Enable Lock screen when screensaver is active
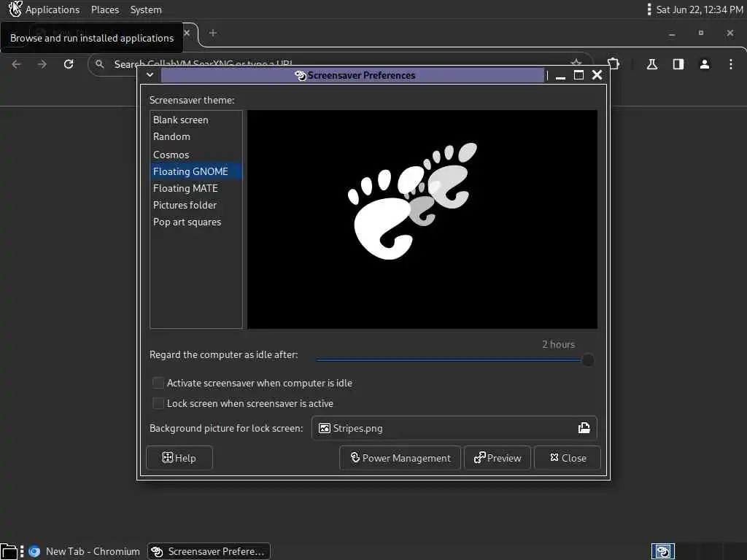Viewport: 747px width, 560px height. coord(158,403)
